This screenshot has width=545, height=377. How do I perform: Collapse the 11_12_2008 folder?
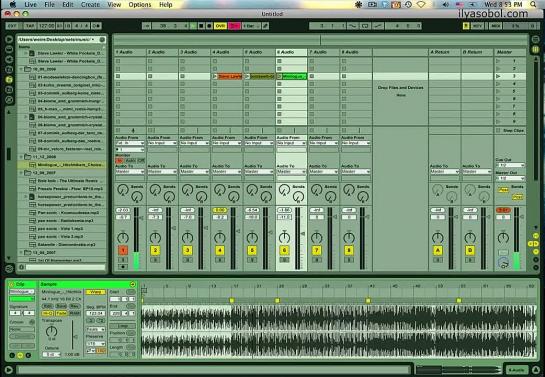21,157
